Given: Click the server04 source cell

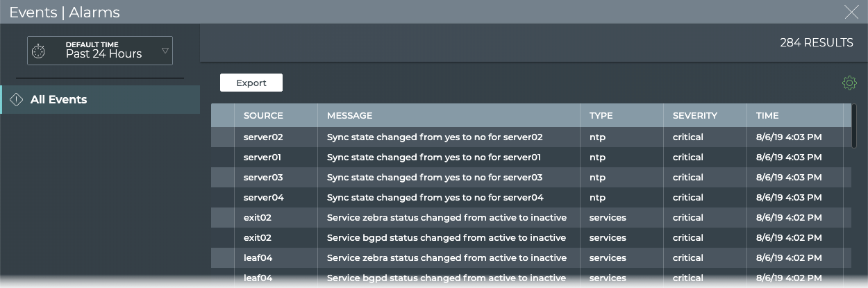Looking at the screenshot, I should click(263, 198).
